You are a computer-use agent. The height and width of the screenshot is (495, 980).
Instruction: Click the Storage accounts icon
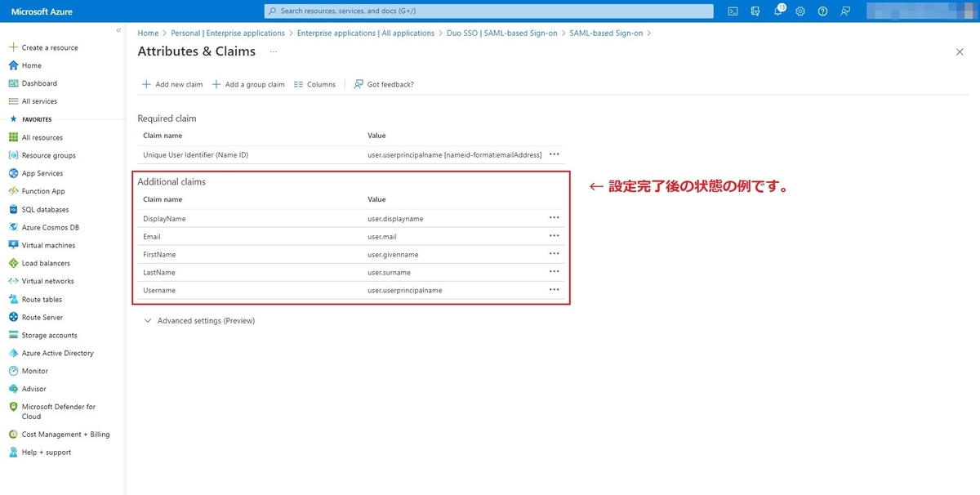pyautogui.click(x=13, y=335)
